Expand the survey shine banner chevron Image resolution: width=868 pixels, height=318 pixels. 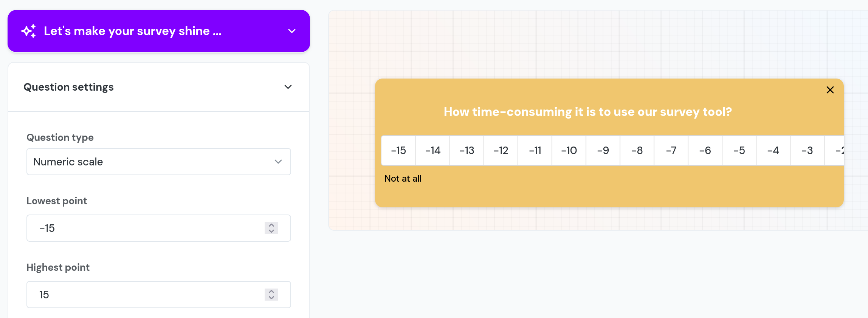[x=291, y=31]
